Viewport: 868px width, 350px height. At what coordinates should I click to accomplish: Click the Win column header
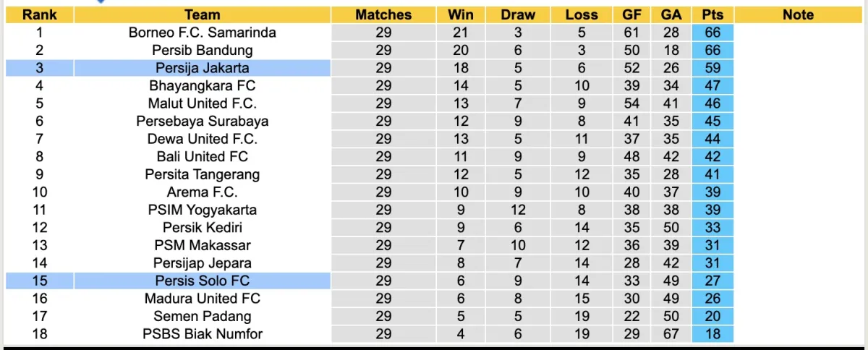(461, 14)
